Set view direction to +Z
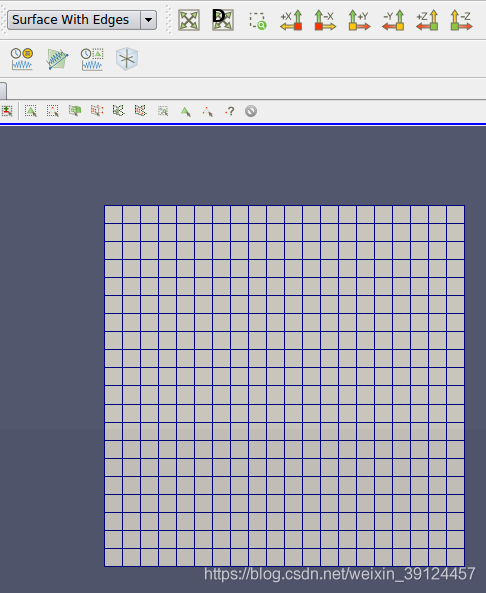This screenshot has width=486, height=593. 427,20
